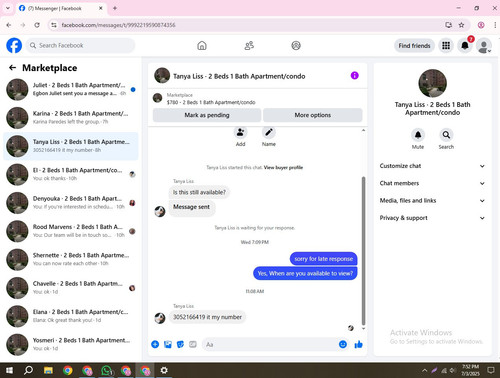Open View buyer profile link
The width and height of the screenshot is (500, 378).
tap(283, 167)
